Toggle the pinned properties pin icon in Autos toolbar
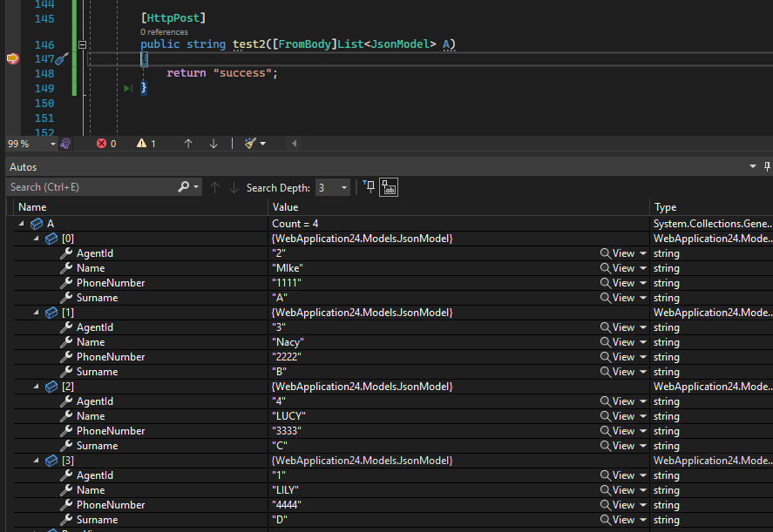773x532 pixels. [x=369, y=186]
